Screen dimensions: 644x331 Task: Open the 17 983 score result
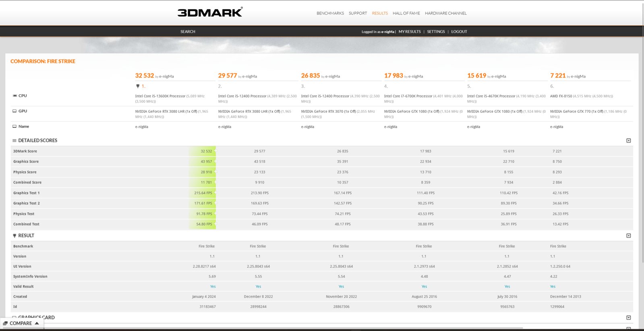pyautogui.click(x=393, y=76)
